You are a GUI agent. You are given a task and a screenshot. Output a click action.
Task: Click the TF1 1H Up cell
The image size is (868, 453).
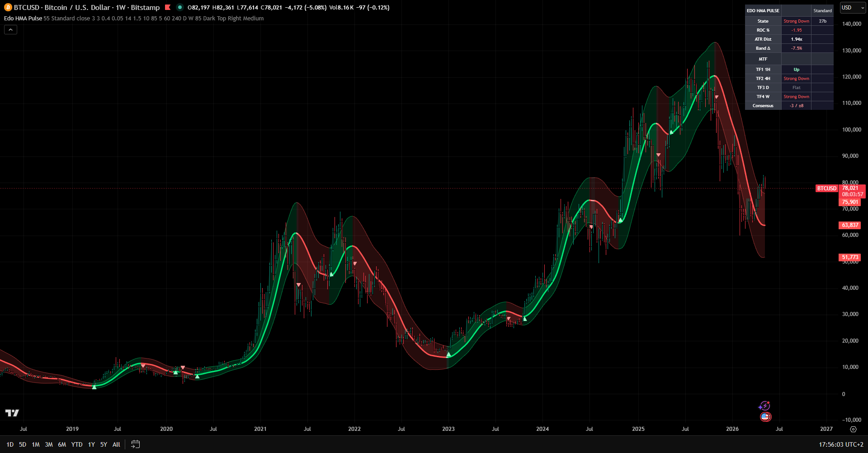pos(797,70)
